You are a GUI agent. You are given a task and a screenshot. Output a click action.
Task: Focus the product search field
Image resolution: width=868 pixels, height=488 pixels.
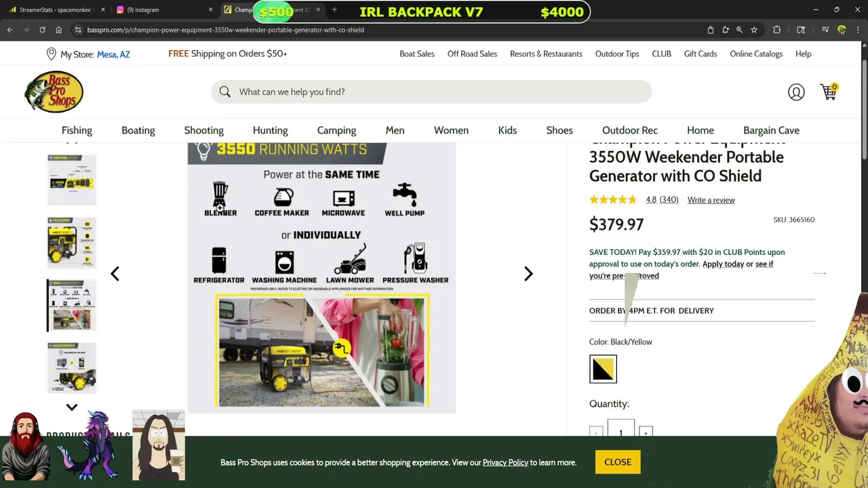point(431,91)
